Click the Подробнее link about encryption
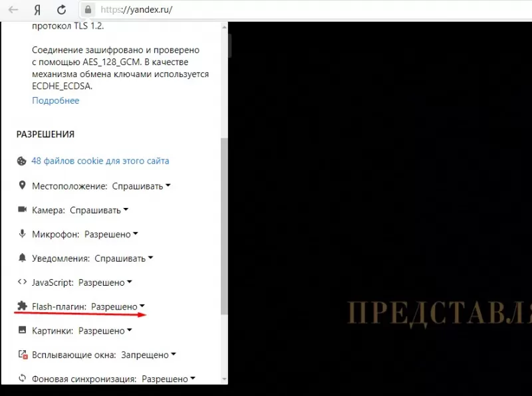Screen dimensions: 532x396 55,100
